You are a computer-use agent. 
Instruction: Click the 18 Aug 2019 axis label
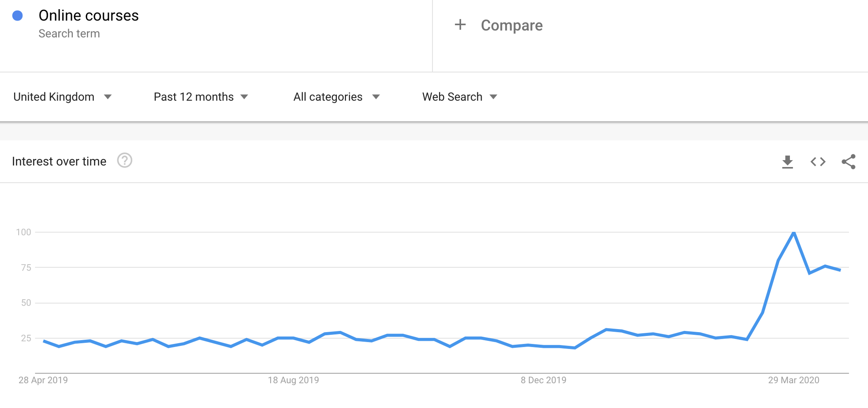(293, 380)
